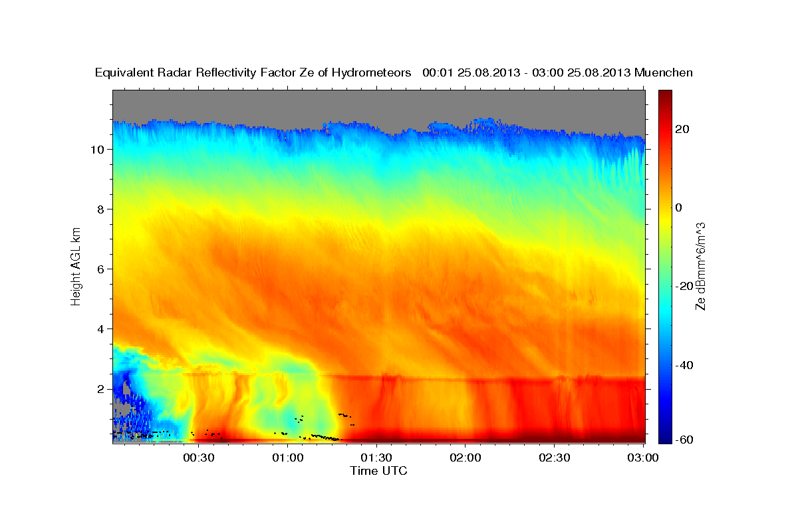Click the height tick label '8'

[102, 209]
